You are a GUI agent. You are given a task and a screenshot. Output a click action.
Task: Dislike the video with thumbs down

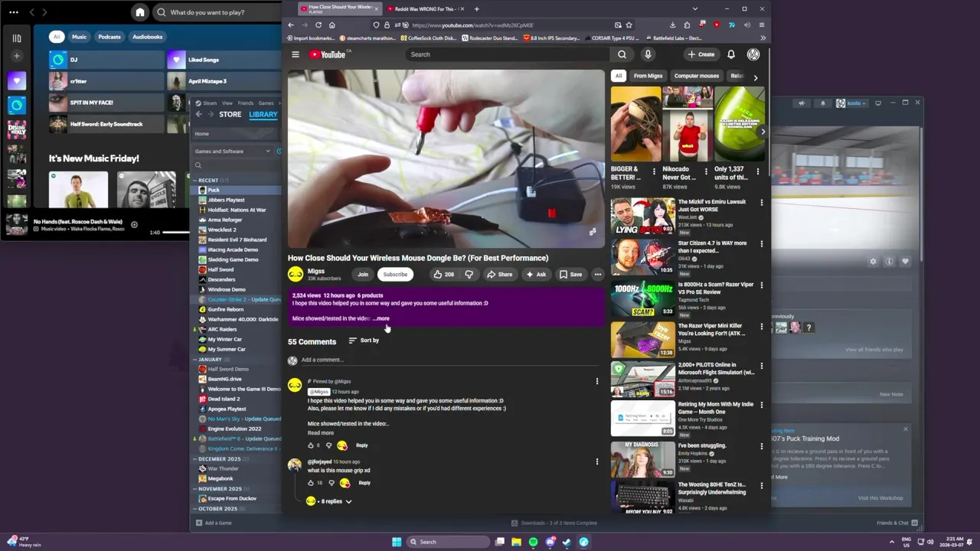(469, 274)
